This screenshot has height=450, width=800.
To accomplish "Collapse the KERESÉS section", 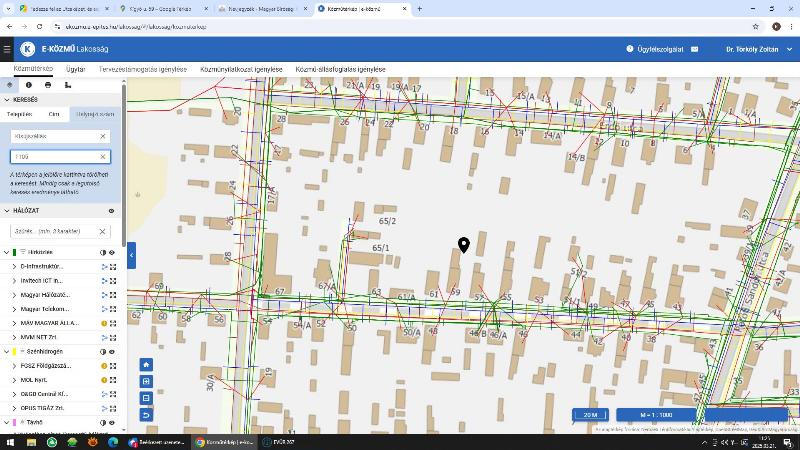I will tap(7, 100).
